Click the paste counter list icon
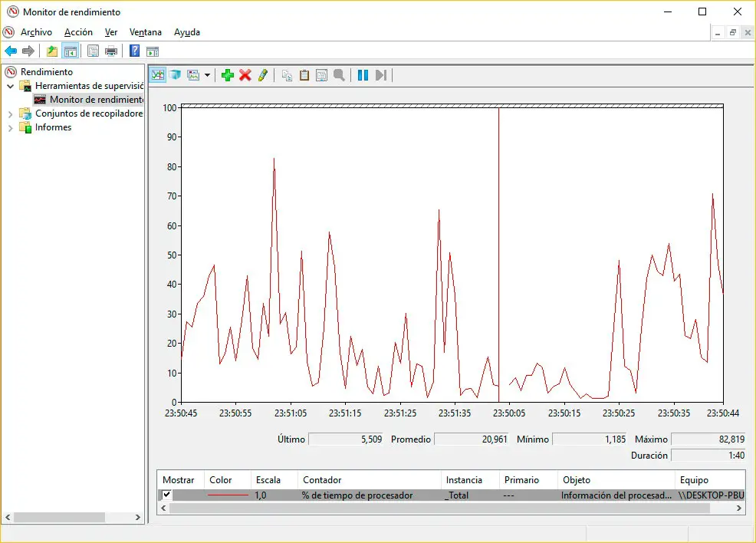Viewport: 756px width, 543px height. point(304,75)
